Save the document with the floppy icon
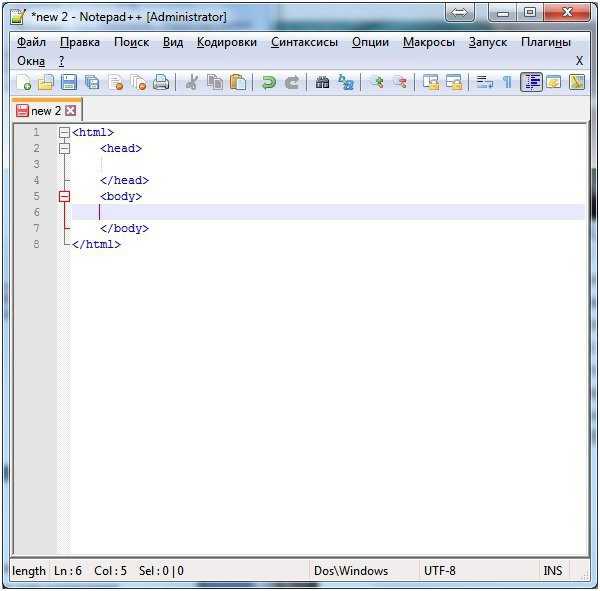This screenshot has width=600, height=591. [69, 82]
